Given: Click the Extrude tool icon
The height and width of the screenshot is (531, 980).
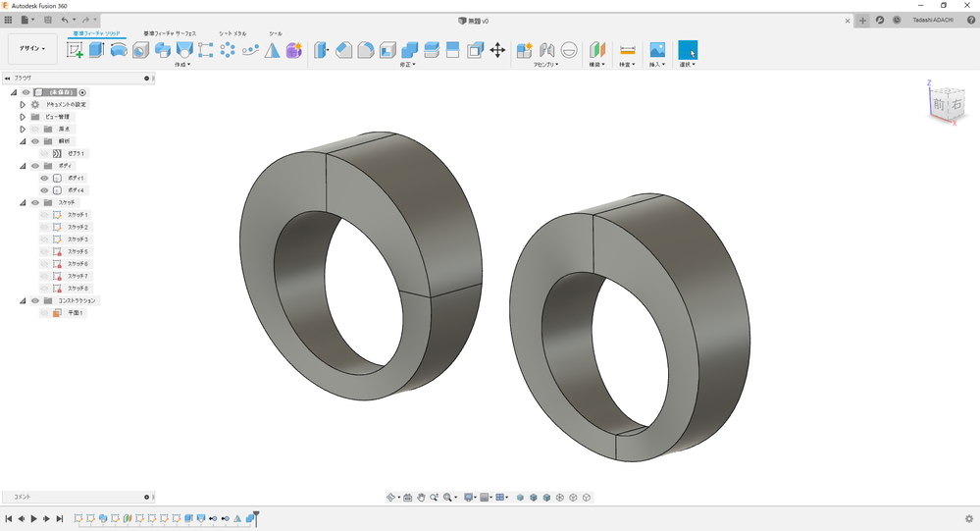Looking at the screenshot, I should 96,50.
